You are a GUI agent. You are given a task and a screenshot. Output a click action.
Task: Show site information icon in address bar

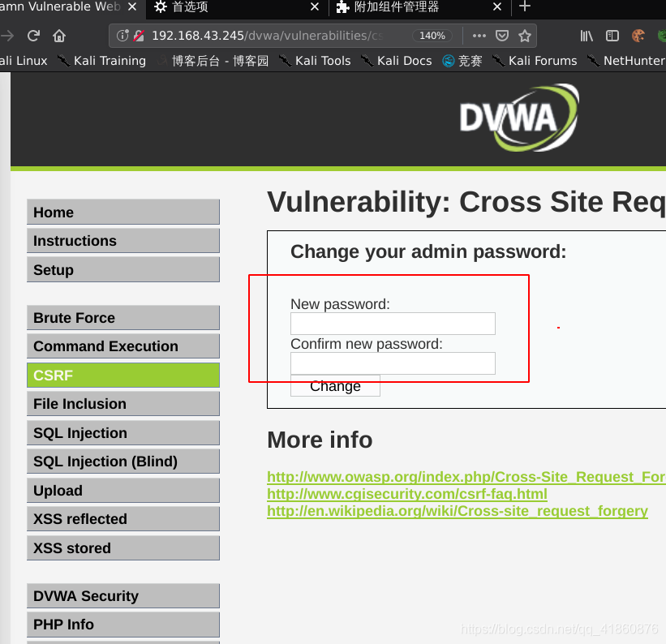tap(122, 36)
